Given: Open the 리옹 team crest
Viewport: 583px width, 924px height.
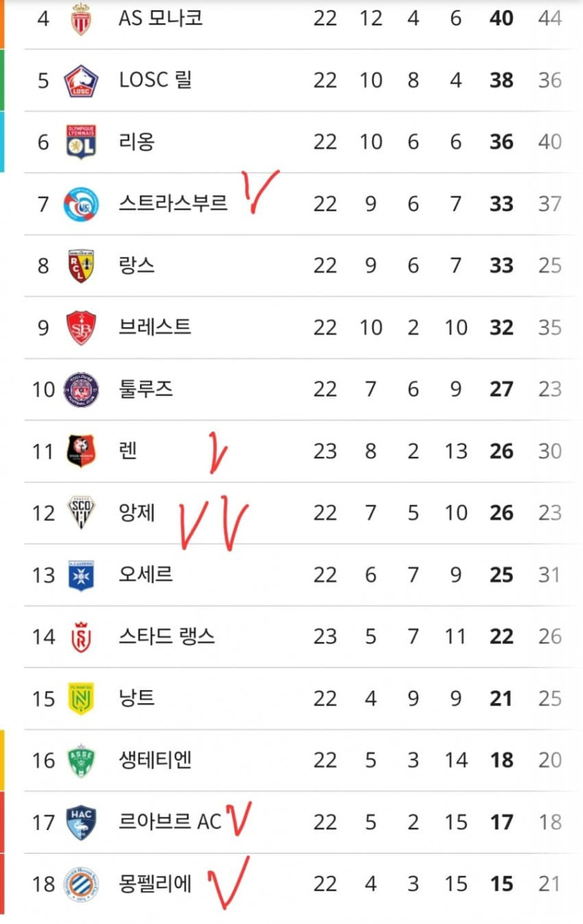Looking at the screenshot, I should tap(80, 142).
